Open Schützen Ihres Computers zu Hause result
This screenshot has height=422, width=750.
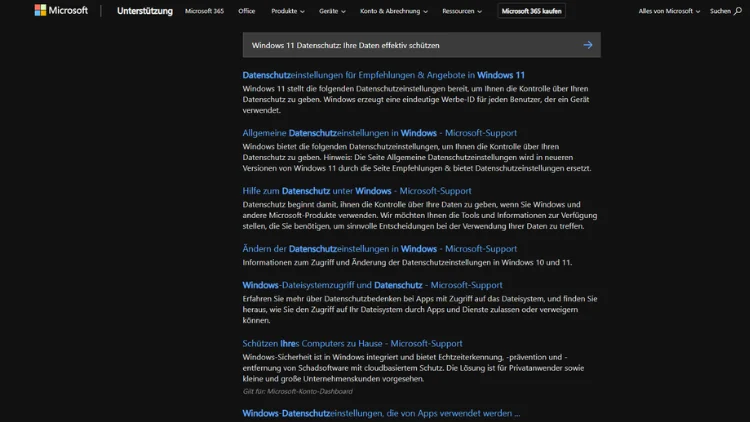352,343
